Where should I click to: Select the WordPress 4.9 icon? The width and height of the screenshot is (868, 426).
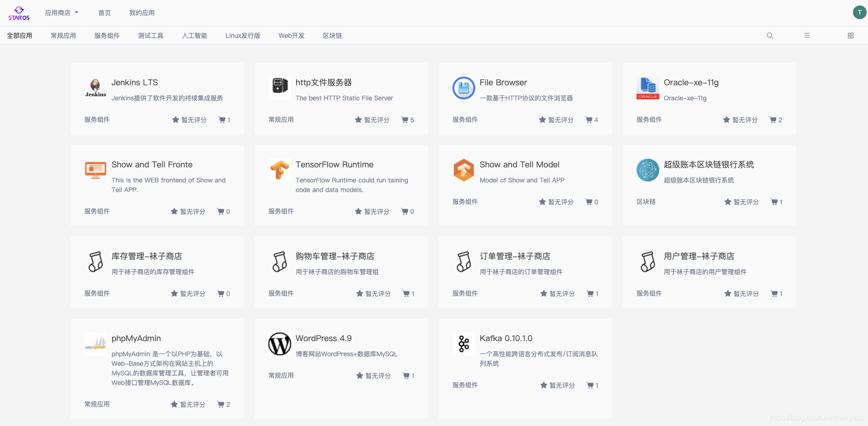279,344
